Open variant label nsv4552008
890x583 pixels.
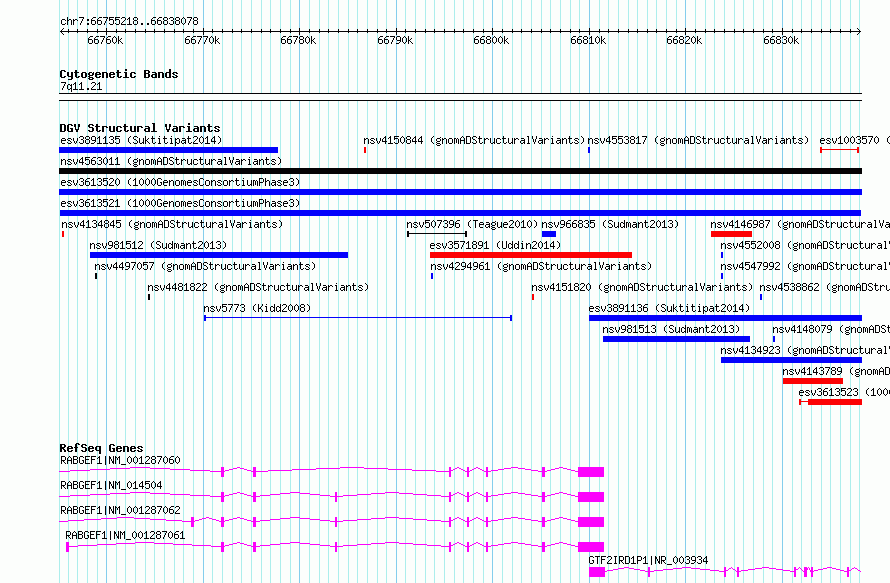(805, 245)
